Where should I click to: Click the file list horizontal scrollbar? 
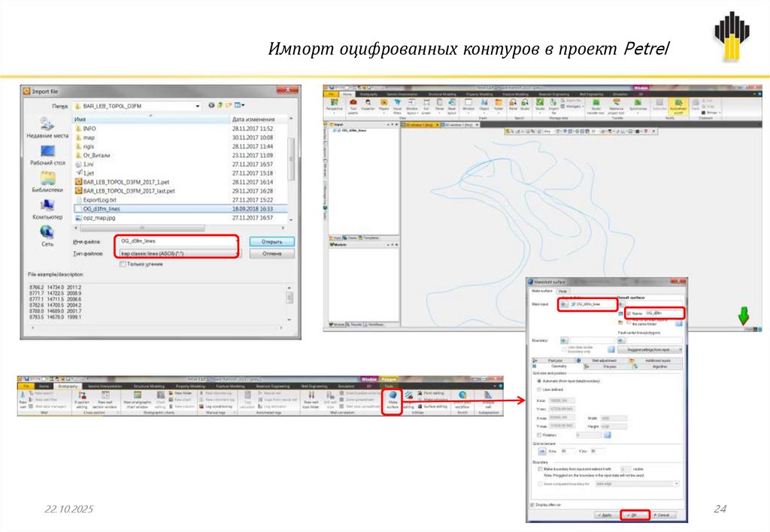pos(142,228)
